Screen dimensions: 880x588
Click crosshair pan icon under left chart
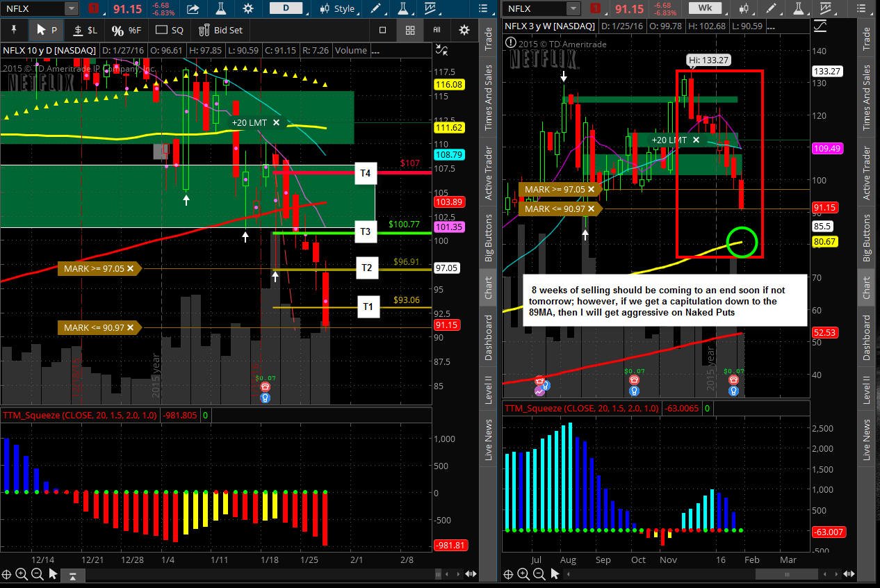pos(7,574)
